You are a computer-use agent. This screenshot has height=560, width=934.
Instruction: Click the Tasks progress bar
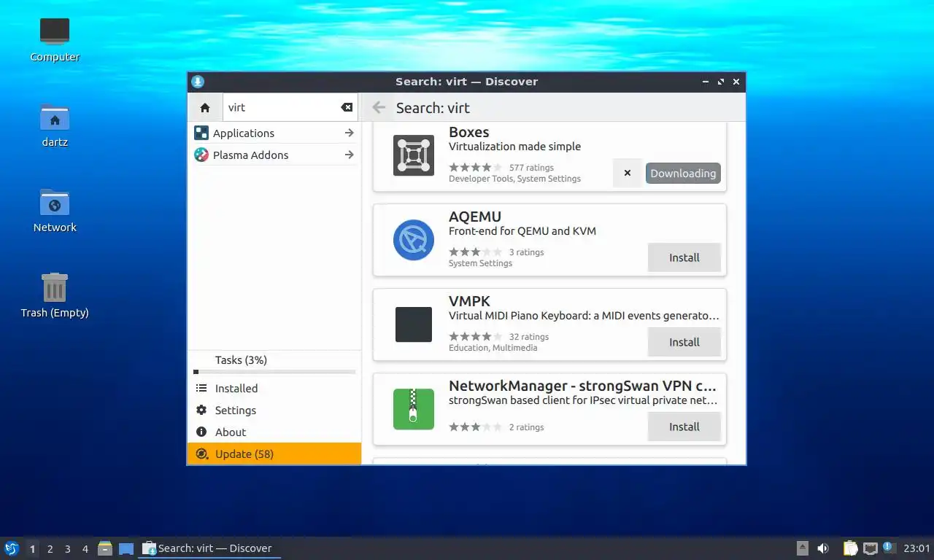click(x=274, y=372)
